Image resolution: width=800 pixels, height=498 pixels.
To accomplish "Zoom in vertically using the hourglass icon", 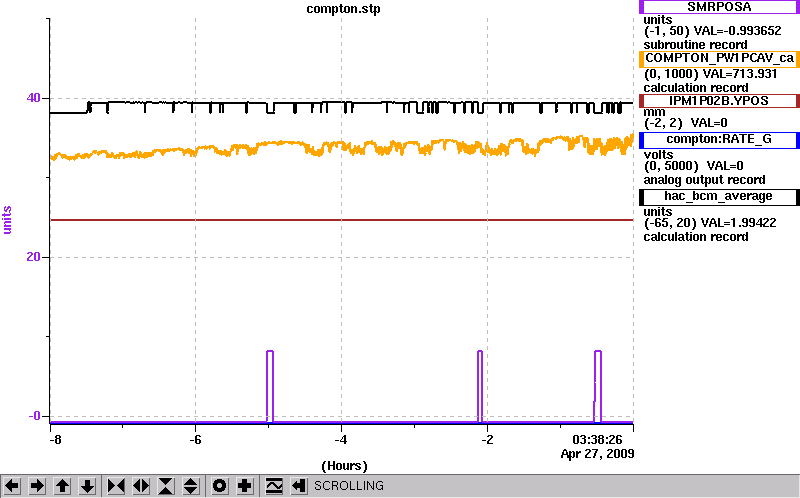I will [166, 486].
